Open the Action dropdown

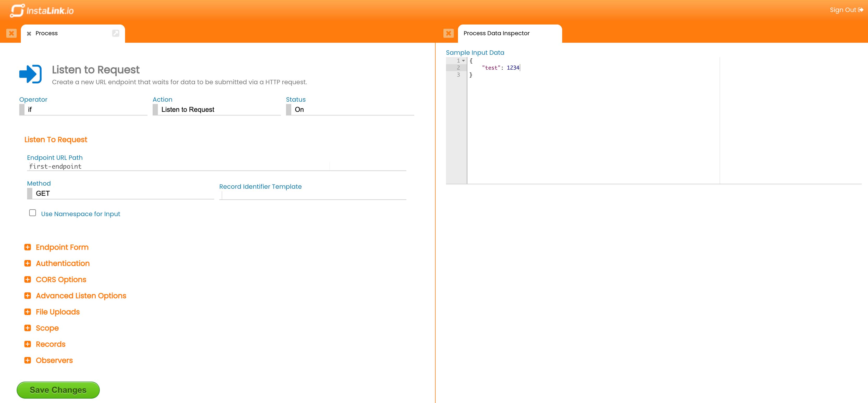(x=217, y=109)
